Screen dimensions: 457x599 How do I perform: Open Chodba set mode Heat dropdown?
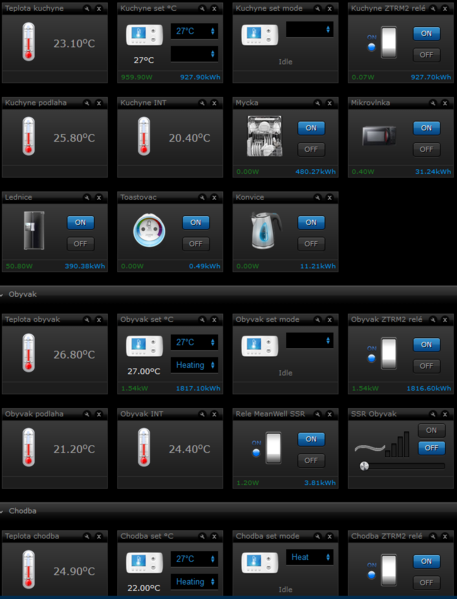[310, 557]
